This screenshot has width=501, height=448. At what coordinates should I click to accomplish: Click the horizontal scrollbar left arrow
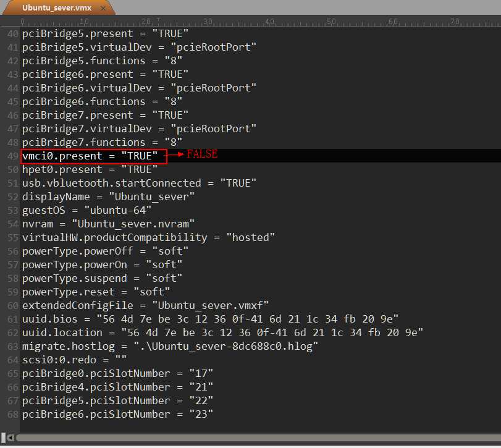[11, 437]
